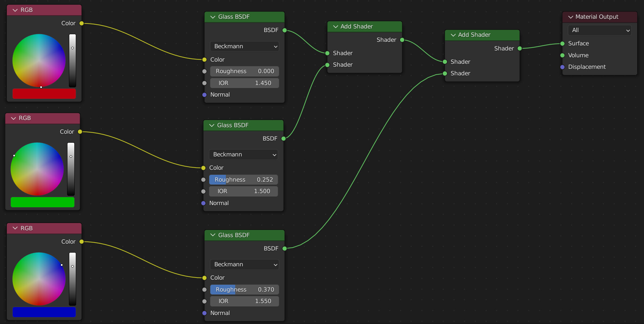Screen dimensions: 644x324
Task: Collapse the Glass BSDF node with IOR 1.500
Action: [212, 125]
